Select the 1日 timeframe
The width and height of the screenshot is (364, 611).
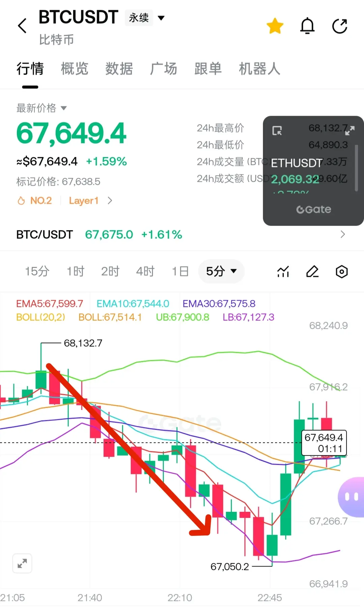(x=180, y=271)
